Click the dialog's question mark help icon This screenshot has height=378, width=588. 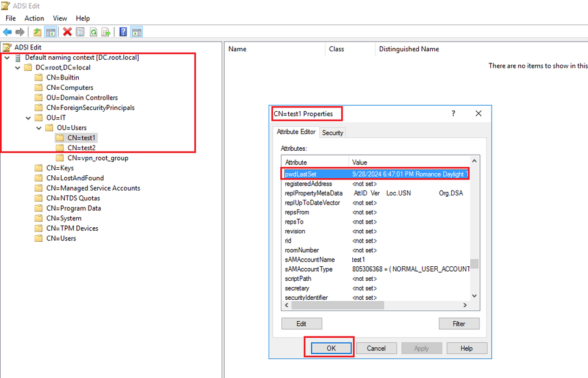454,113
